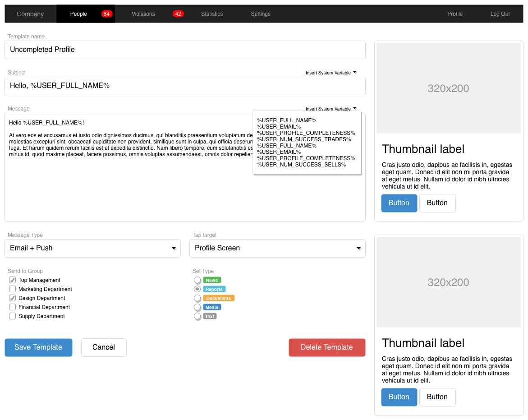
Task: Select the News radio button under Set Type
Action: click(x=197, y=280)
